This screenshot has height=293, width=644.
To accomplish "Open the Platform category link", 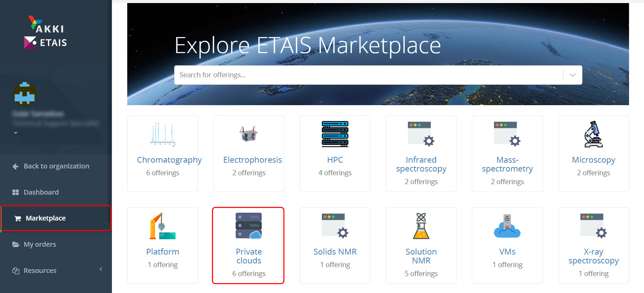I will coord(163,252).
